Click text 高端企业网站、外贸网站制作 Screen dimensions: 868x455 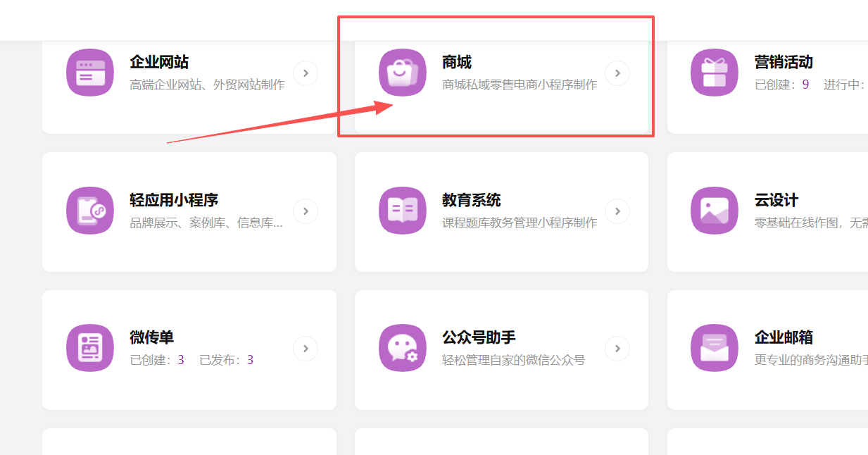pos(208,85)
